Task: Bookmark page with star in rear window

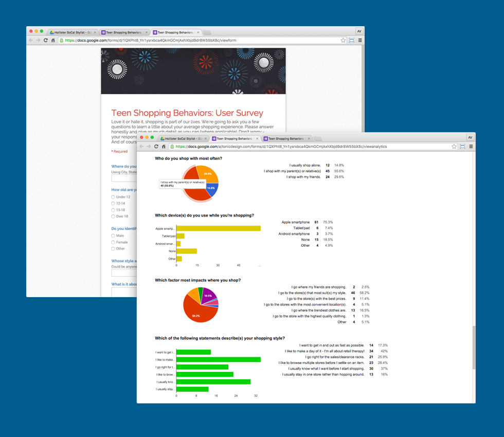Action: (x=343, y=40)
